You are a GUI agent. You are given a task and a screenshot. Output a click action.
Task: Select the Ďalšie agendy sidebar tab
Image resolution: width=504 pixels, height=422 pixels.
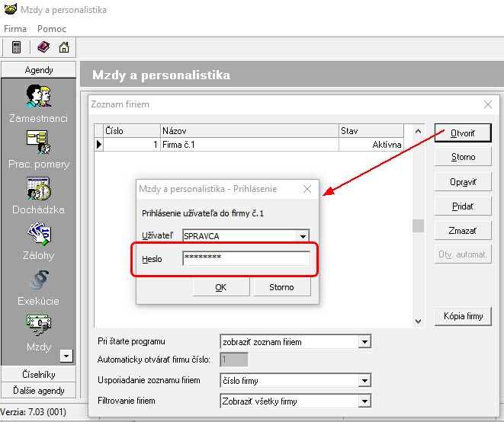click(x=39, y=391)
